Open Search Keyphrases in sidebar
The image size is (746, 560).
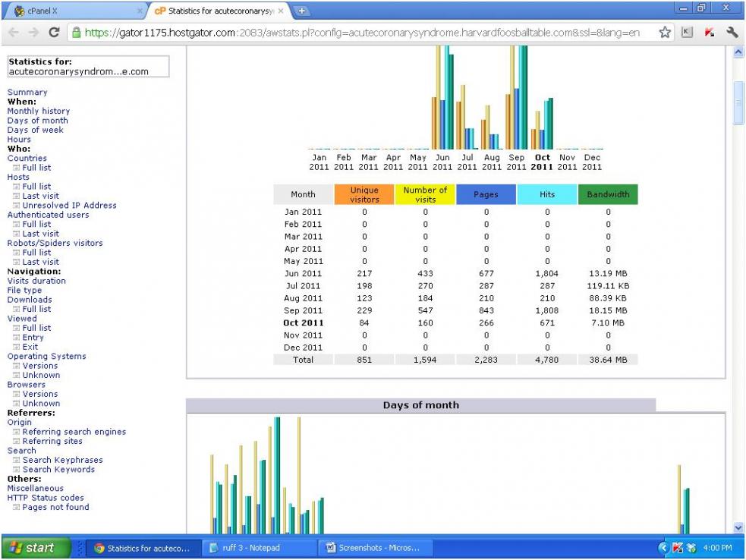(x=62, y=460)
